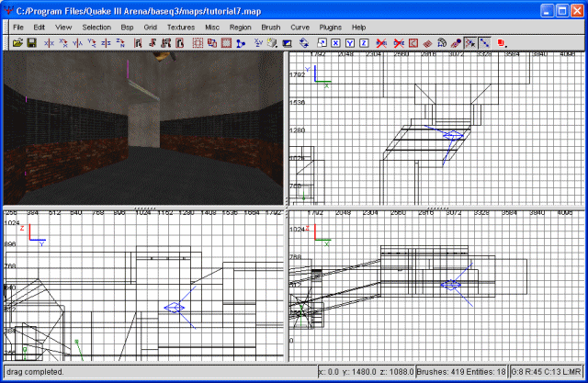Open the Misc menu
The height and width of the screenshot is (383, 588).
212,28
